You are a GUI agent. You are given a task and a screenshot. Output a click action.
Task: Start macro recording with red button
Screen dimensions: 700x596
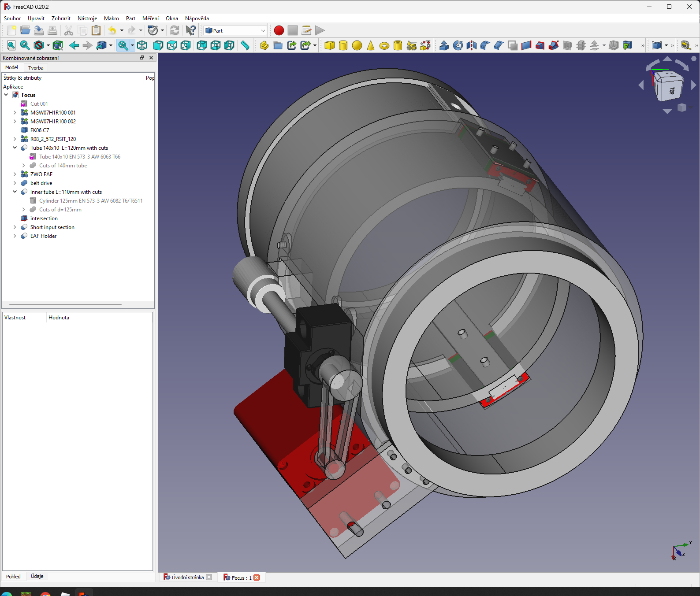(279, 30)
